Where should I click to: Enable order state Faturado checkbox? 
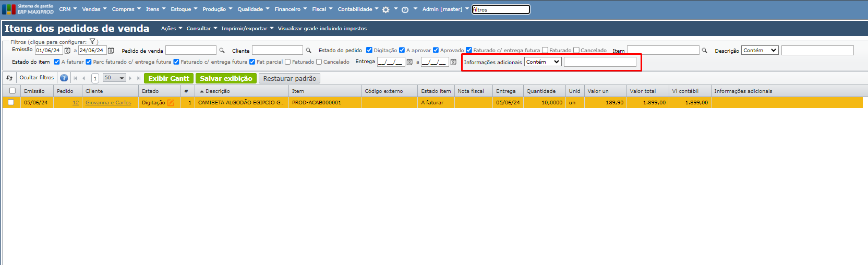pos(545,50)
